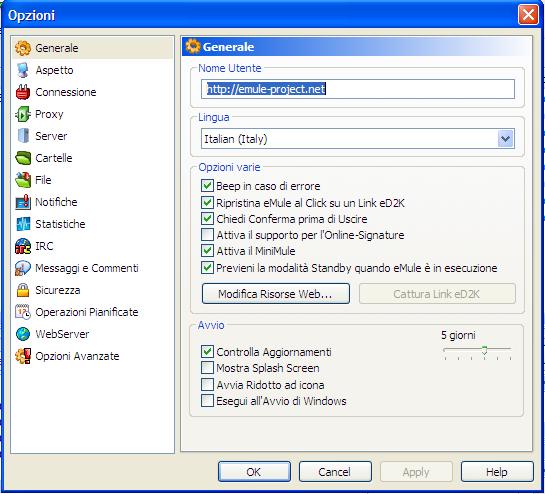Enable Online-Signature support checkbox

pyautogui.click(x=207, y=235)
